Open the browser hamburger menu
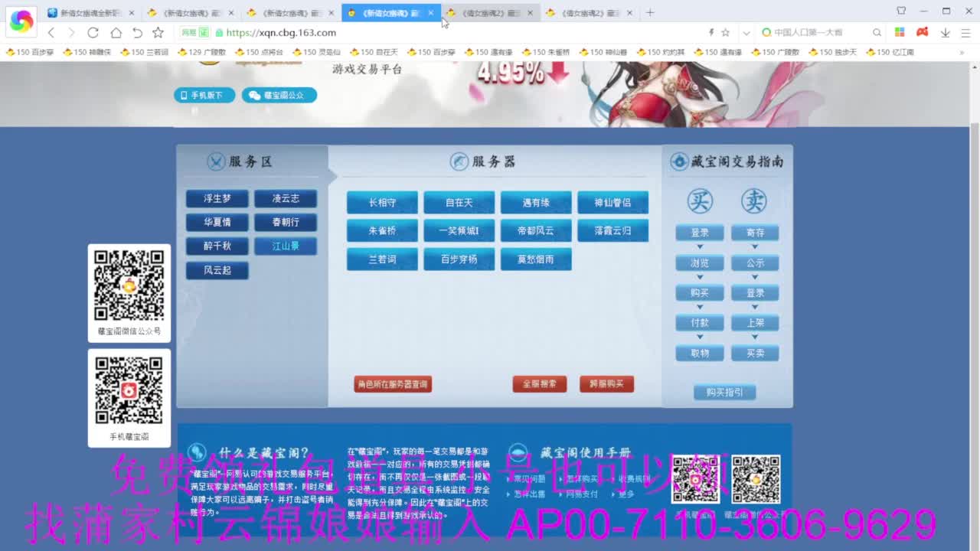Viewport: 980px width, 551px height. point(966,33)
